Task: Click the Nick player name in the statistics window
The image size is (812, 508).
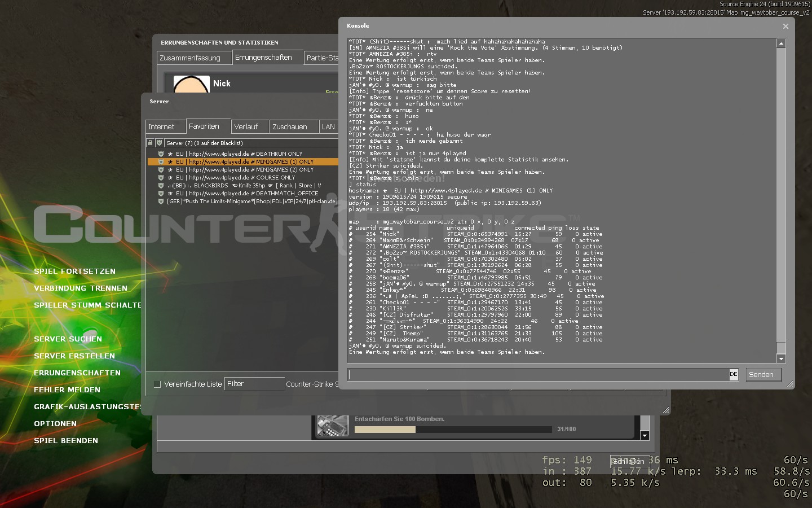Action: (222, 84)
